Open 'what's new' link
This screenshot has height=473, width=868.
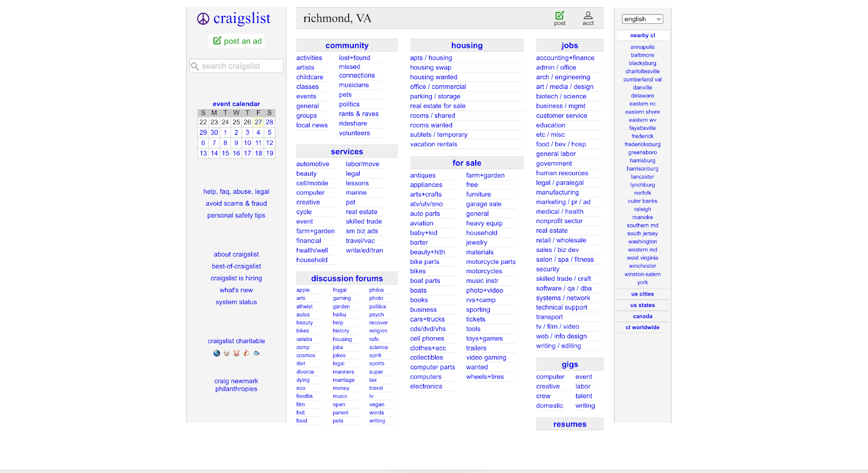pos(236,290)
